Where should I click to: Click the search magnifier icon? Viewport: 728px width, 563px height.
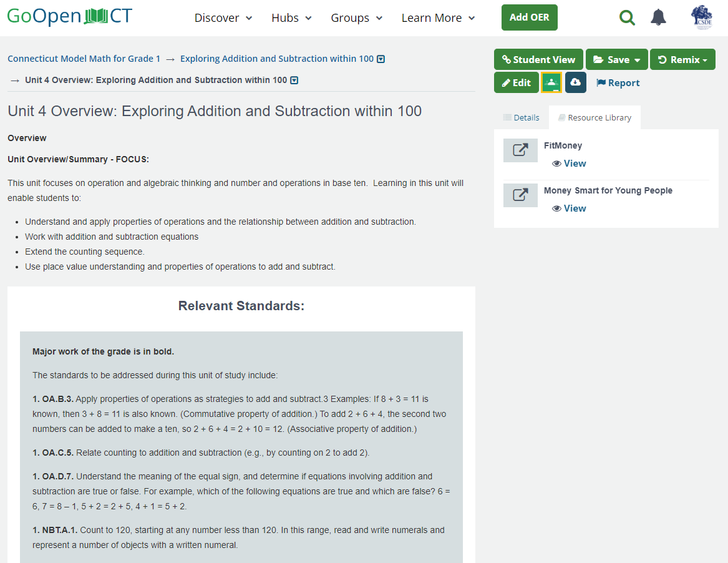[627, 18]
